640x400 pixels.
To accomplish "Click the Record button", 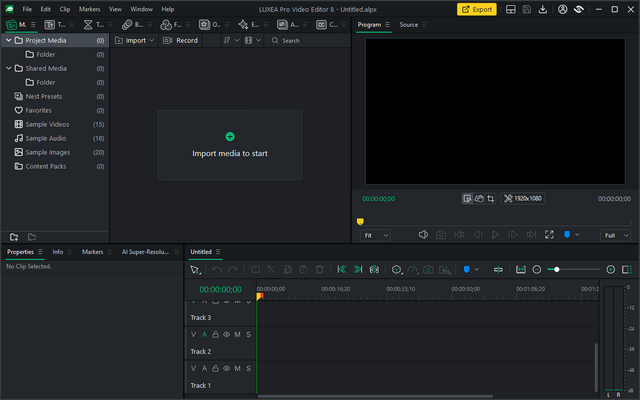I will pyautogui.click(x=180, y=40).
